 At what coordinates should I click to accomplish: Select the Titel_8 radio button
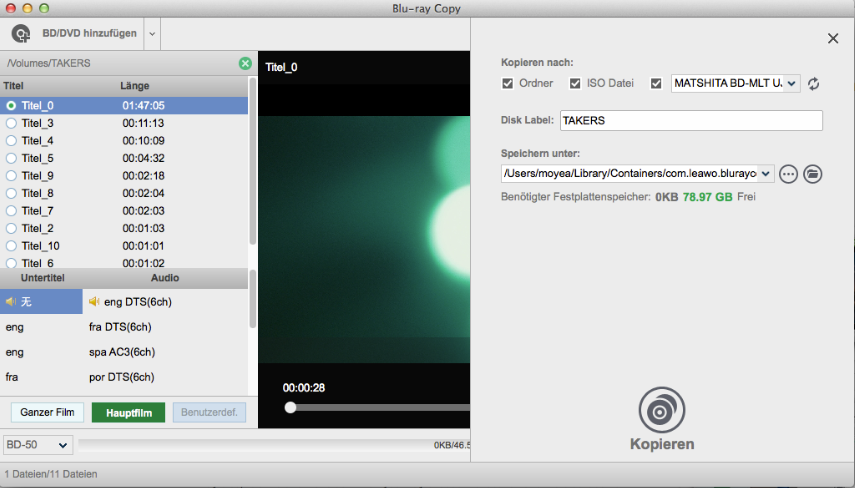pos(11,193)
